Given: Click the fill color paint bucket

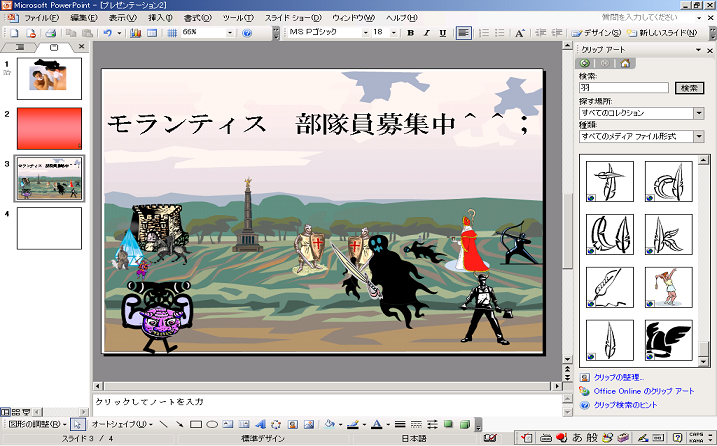Looking at the screenshot, I should pos(329,424).
